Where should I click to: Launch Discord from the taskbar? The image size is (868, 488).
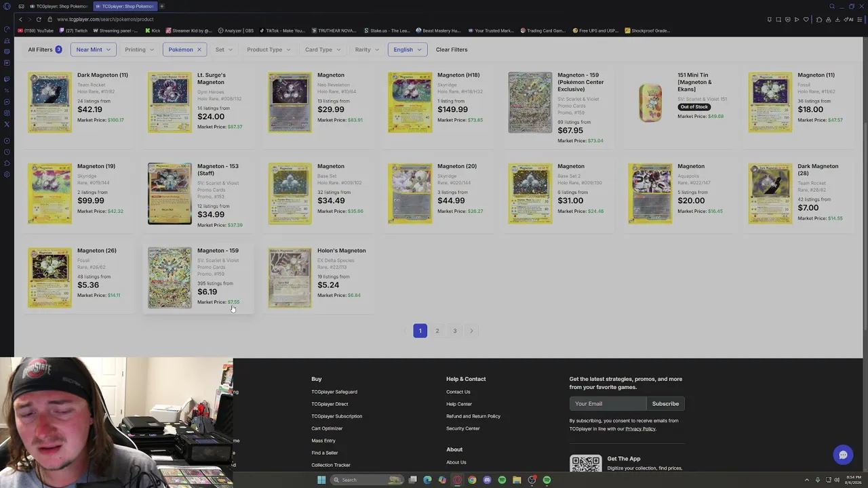pos(487,480)
